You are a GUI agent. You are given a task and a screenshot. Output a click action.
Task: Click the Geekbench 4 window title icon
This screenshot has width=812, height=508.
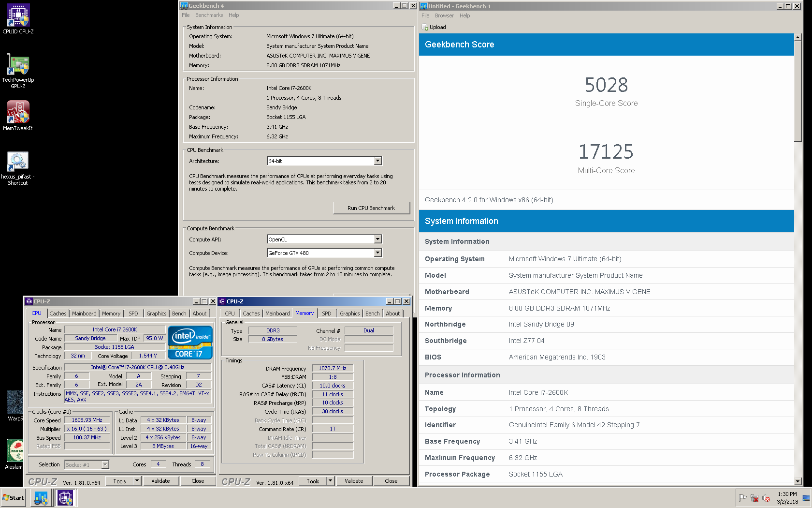tap(184, 6)
